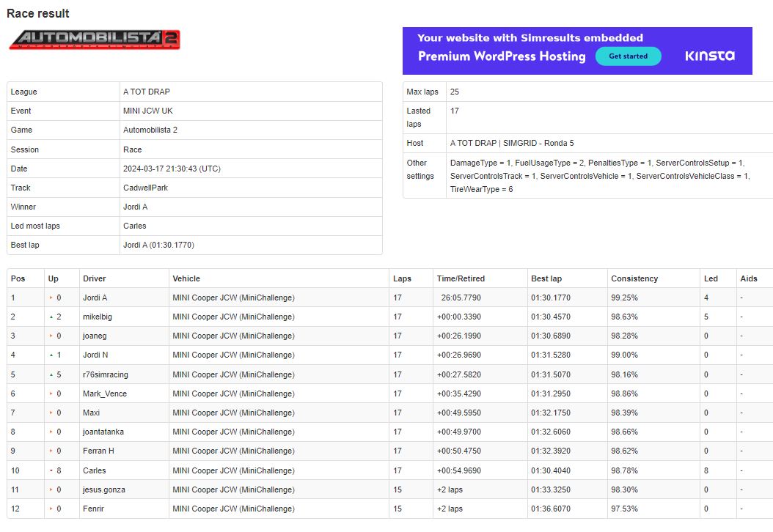Click driver name joantatanka
Image resolution: width=773 pixels, height=532 pixels.
coord(103,432)
